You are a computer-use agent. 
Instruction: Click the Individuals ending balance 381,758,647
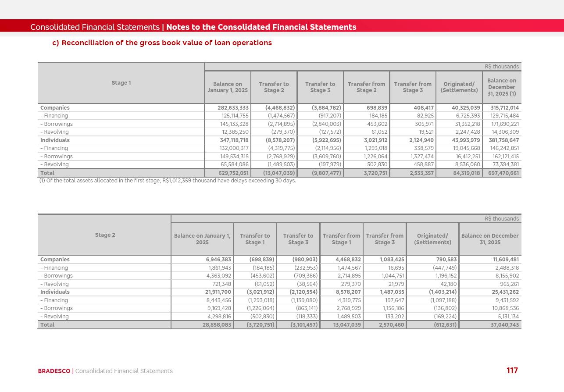click(503, 140)
